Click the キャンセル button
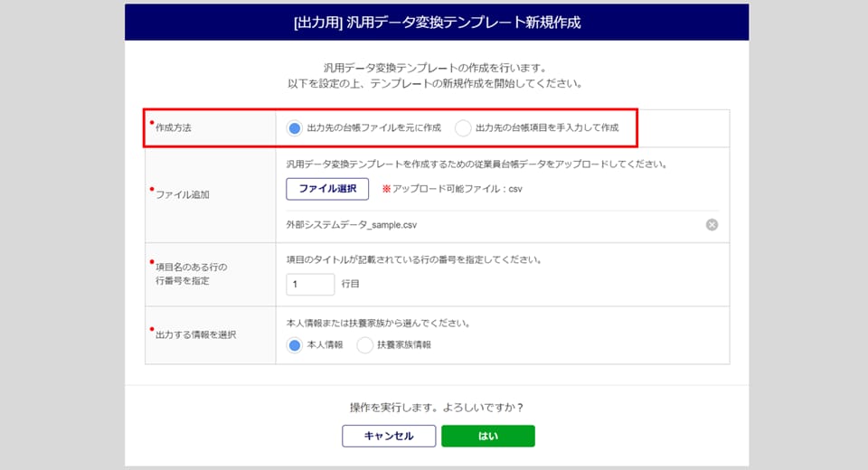 (x=389, y=436)
